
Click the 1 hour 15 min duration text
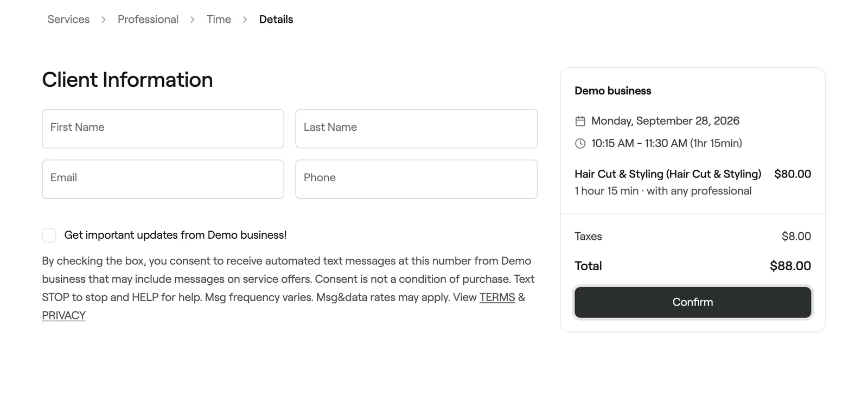tap(607, 191)
